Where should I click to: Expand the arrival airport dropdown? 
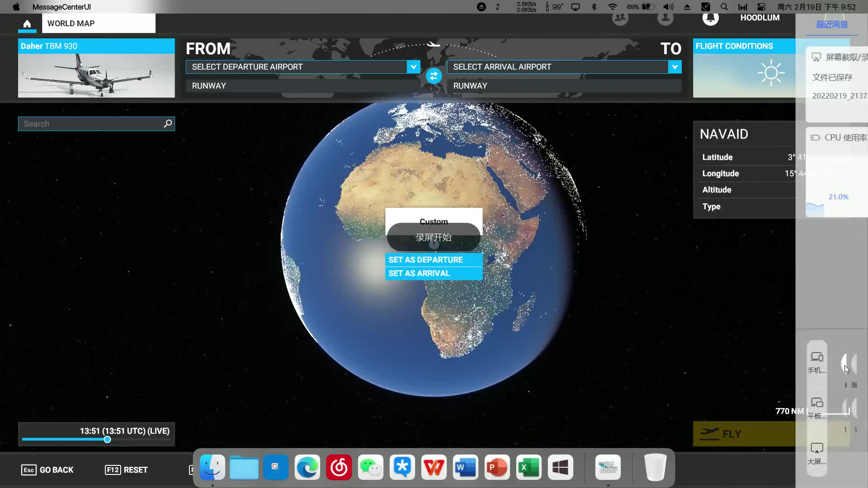(x=675, y=67)
